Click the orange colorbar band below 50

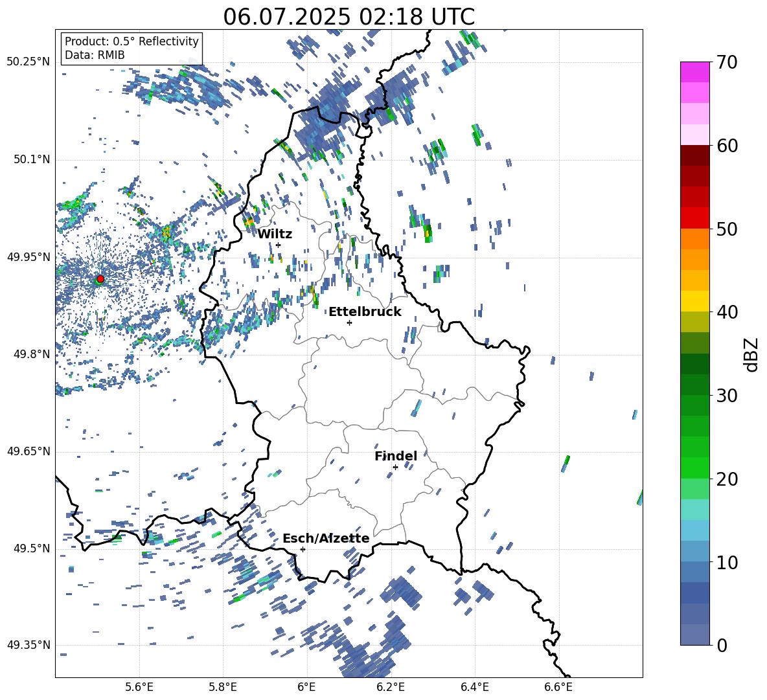(694, 238)
